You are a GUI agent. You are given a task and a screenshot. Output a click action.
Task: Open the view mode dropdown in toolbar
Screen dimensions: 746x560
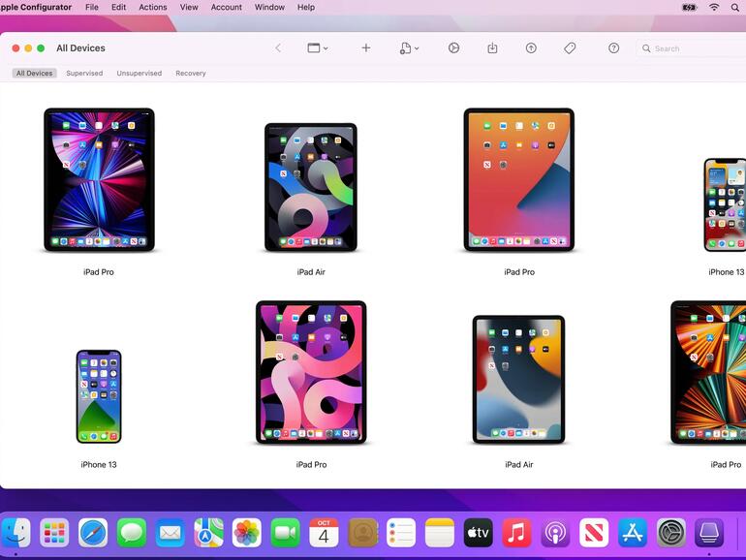coord(318,48)
